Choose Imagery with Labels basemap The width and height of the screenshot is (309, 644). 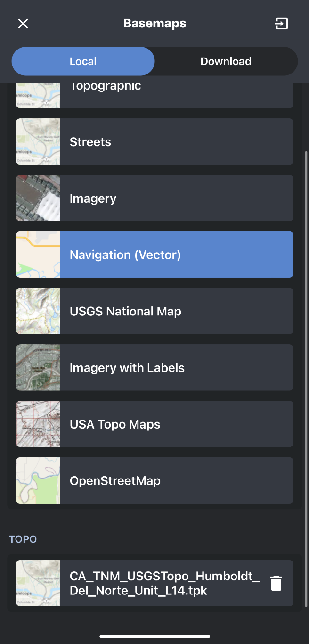176,368
